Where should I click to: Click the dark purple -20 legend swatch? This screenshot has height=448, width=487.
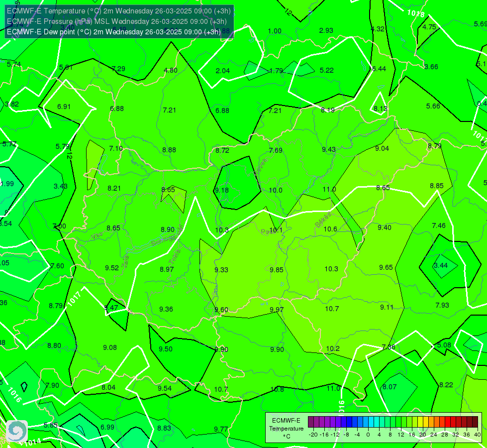pyautogui.click(x=311, y=422)
